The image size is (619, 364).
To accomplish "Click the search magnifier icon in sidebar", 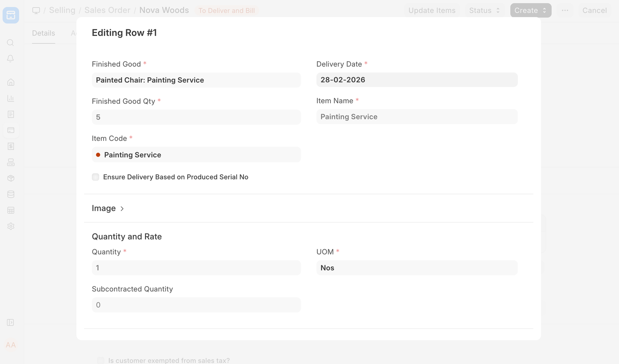I will pyautogui.click(x=11, y=43).
